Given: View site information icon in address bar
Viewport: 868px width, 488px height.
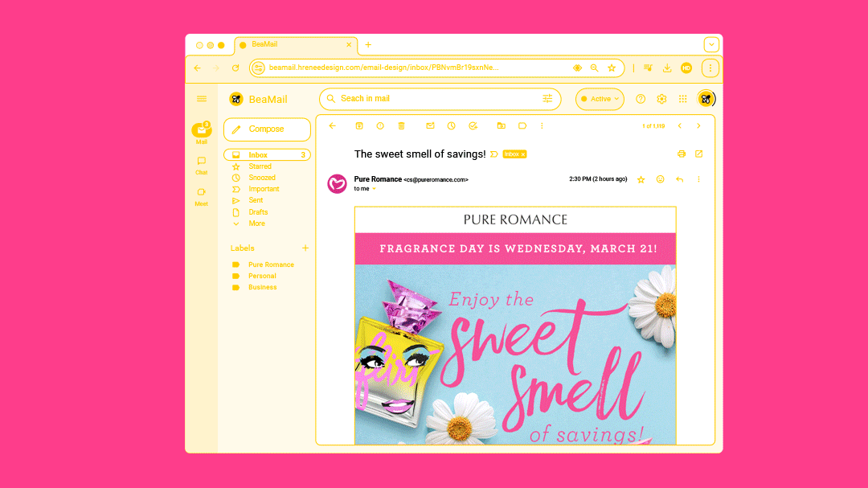Looking at the screenshot, I should (x=258, y=68).
